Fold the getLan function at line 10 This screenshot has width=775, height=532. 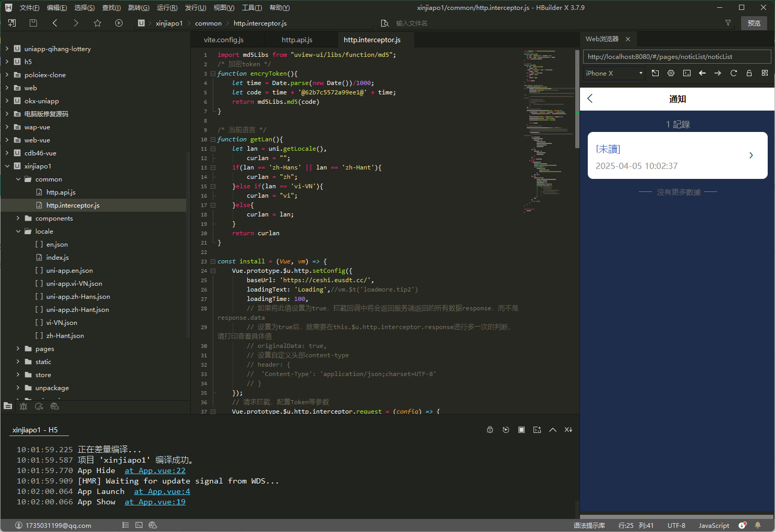213,139
